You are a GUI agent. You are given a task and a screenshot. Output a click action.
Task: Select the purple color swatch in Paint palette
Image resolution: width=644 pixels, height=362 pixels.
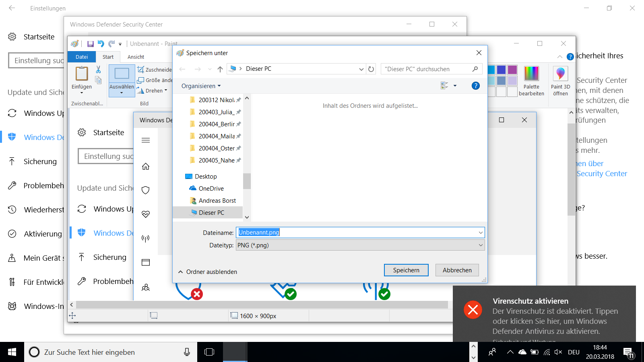[512, 70]
